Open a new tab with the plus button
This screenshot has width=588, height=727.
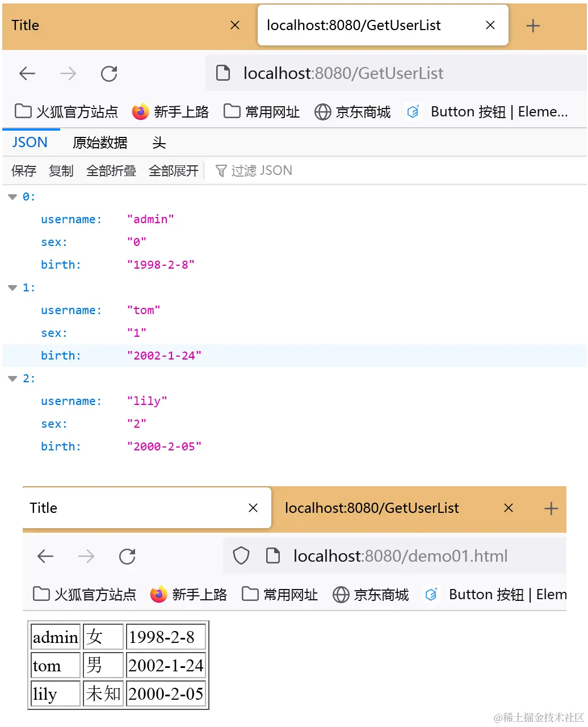coord(532,25)
